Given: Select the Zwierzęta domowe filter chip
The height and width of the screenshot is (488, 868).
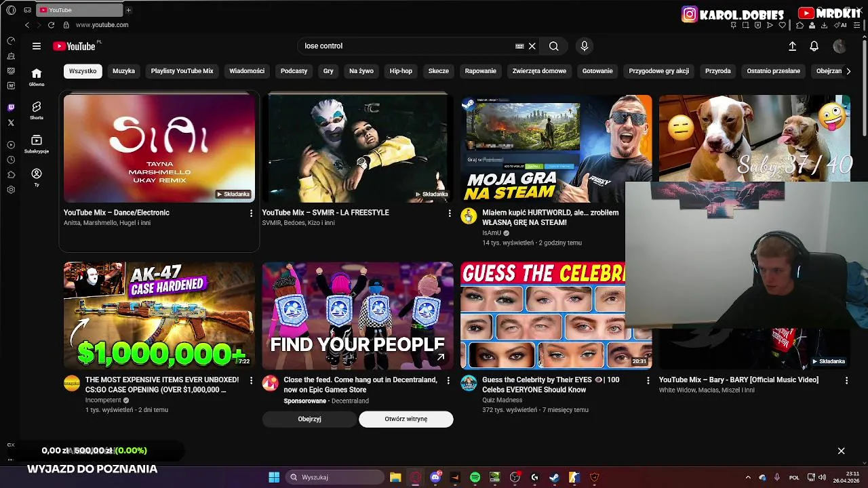Looking at the screenshot, I should (x=539, y=71).
